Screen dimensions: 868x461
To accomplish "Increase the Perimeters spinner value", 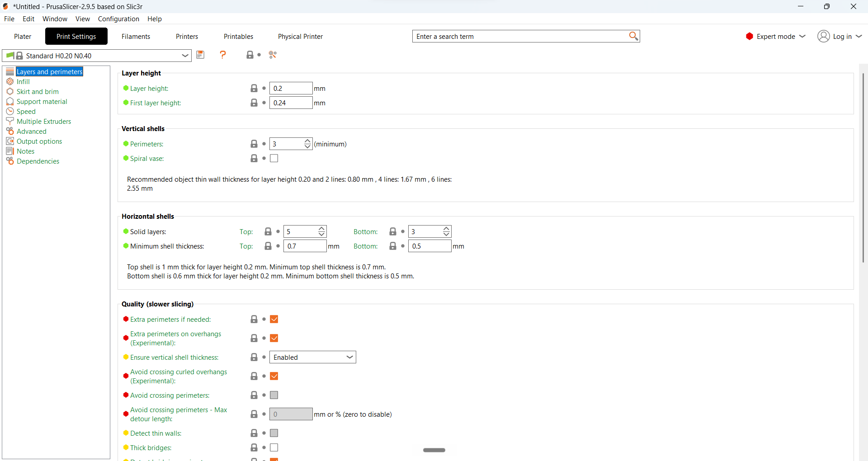I will point(307,141).
